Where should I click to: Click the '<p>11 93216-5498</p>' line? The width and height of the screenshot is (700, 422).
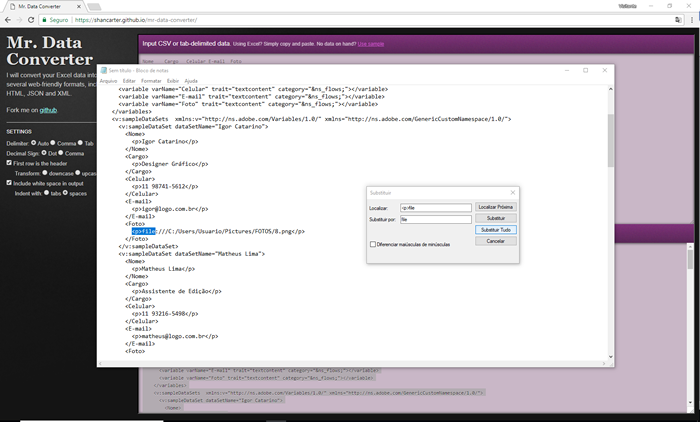coord(165,314)
